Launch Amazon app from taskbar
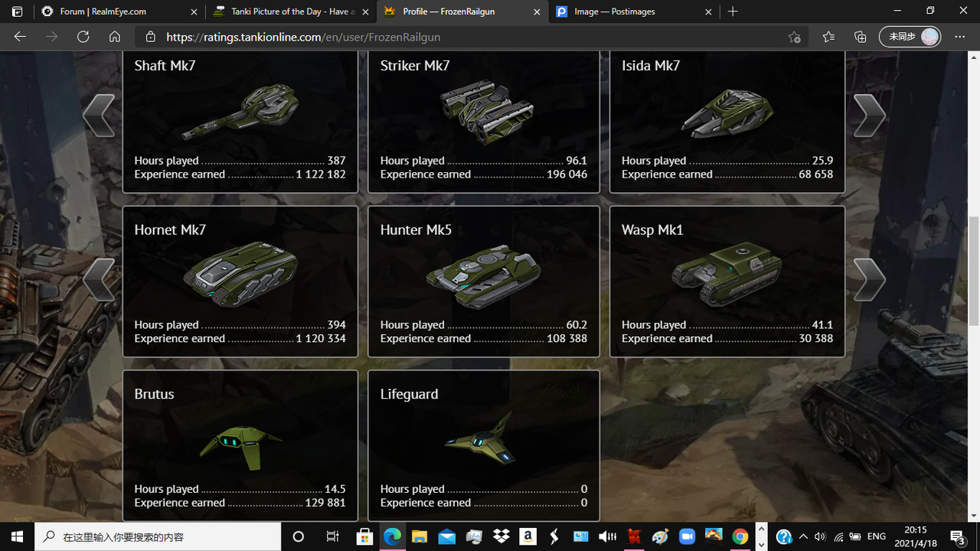 [528, 536]
